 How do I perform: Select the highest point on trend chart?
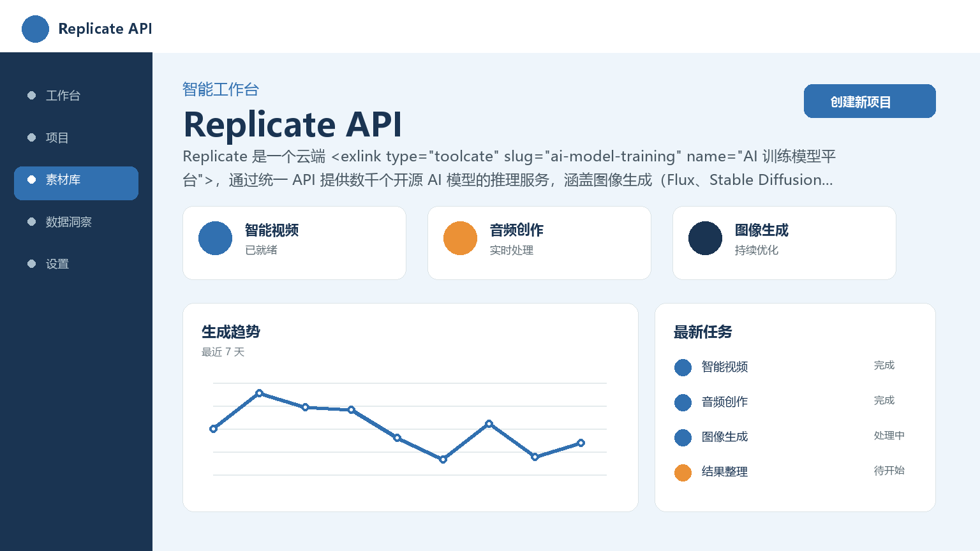pos(259,393)
